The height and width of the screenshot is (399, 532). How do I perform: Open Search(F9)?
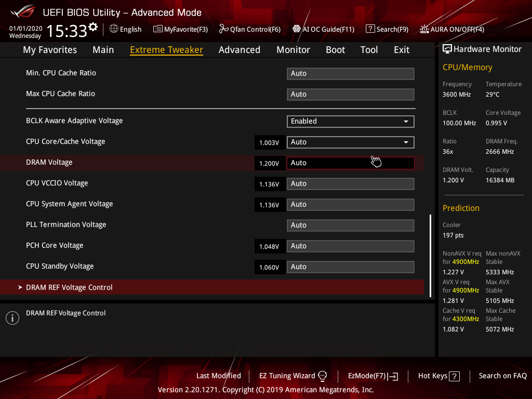(x=387, y=29)
